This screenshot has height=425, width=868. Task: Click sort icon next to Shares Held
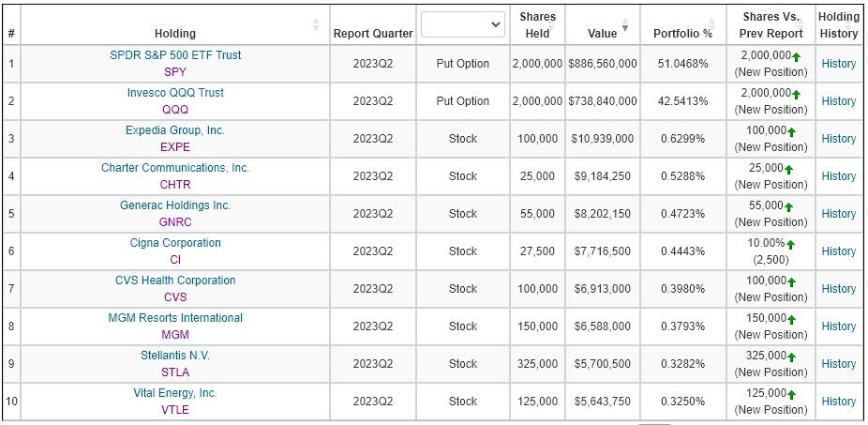(560, 26)
